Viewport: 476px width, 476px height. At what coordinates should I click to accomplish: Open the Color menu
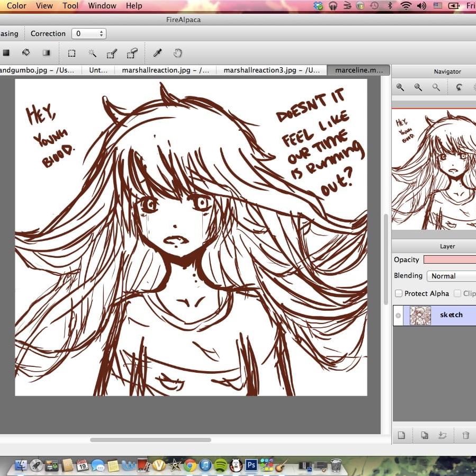(16, 5)
